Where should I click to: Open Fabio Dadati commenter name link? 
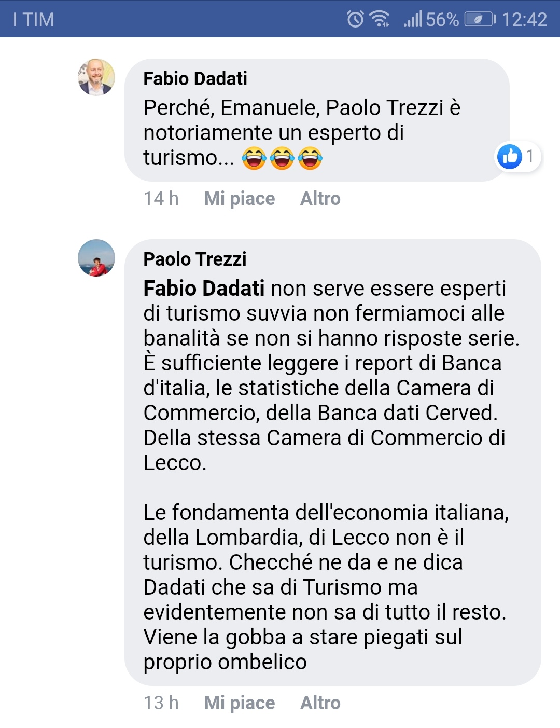click(195, 79)
